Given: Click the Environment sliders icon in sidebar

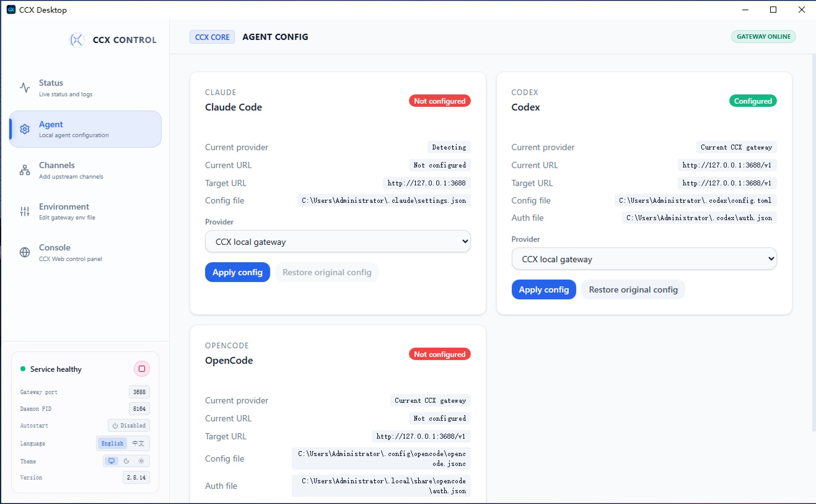Looking at the screenshot, I should click(25, 211).
